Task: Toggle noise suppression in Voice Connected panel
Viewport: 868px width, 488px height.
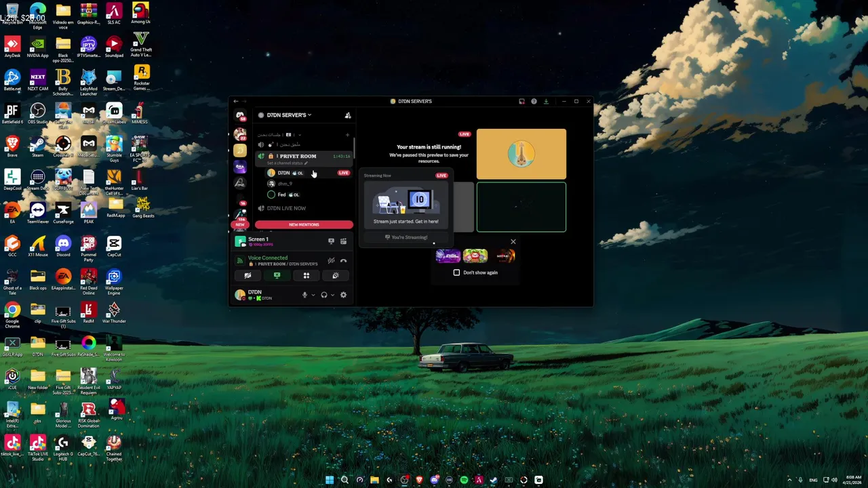Action: pyautogui.click(x=331, y=260)
